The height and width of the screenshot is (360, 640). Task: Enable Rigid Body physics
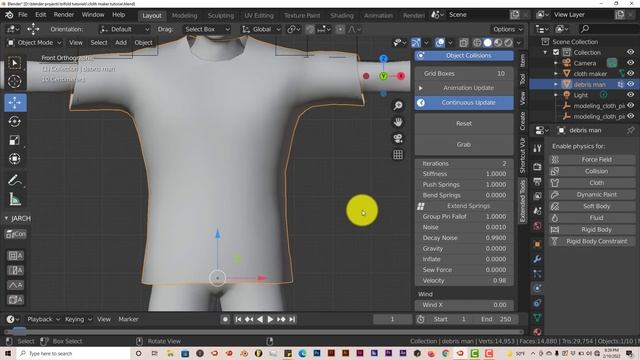pos(592,230)
